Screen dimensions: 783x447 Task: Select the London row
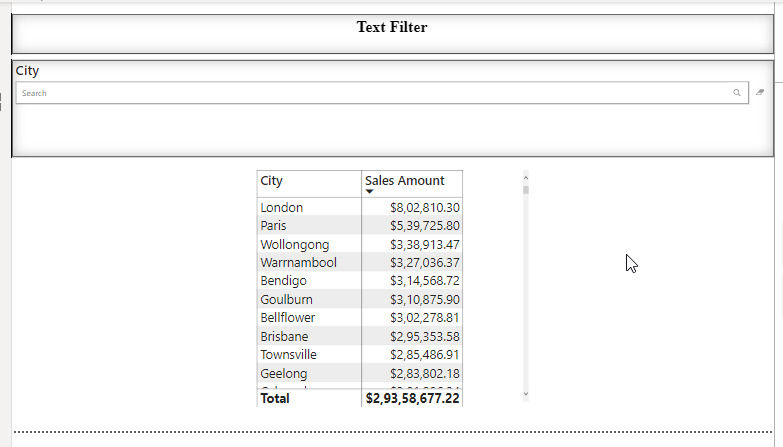[x=282, y=208]
